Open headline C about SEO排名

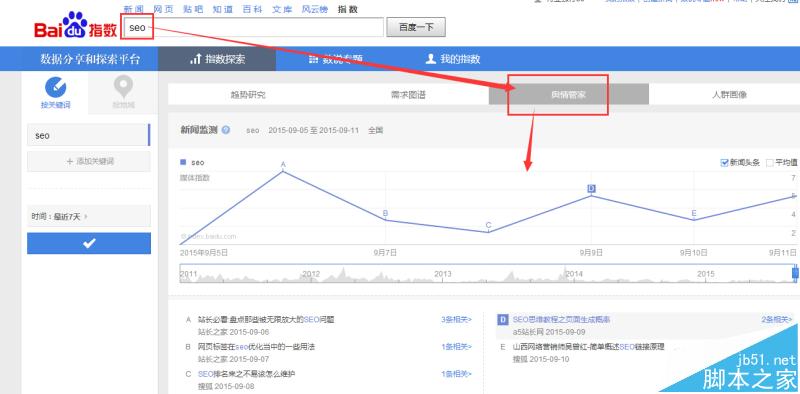(247, 374)
